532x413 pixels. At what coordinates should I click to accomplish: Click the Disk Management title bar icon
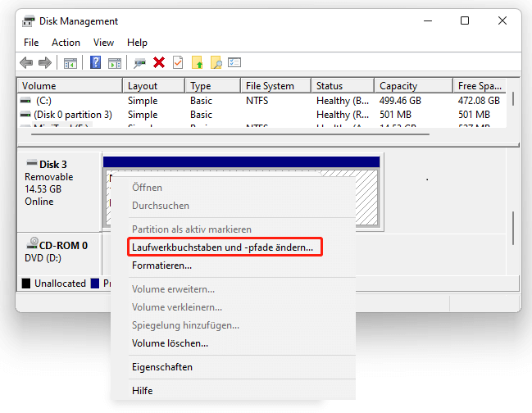29,21
